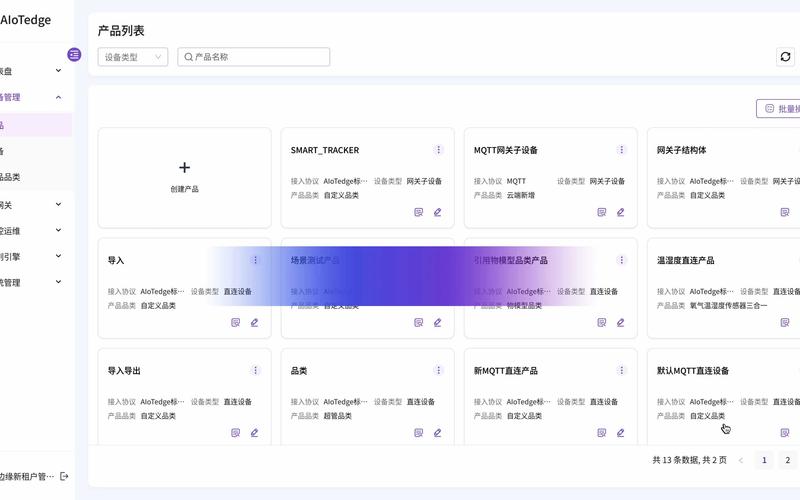Open three-dot menu on 新MQTT直连产品 card
Image resolution: width=800 pixels, height=500 pixels.
(x=621, y=370)
